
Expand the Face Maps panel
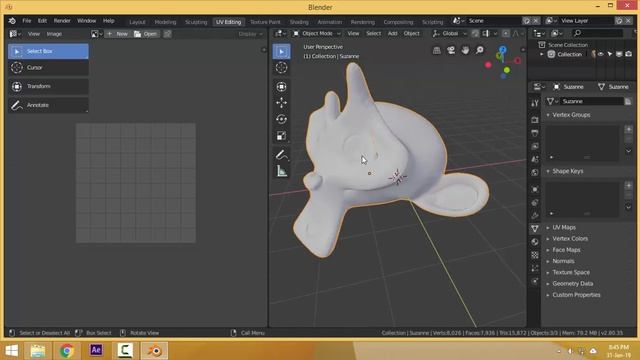tap(548, 250)
